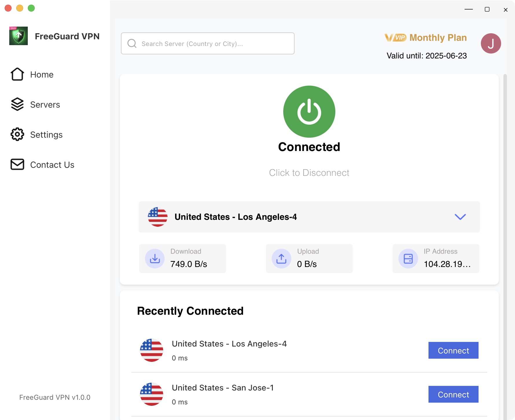Viewport: 515px width, 420px height.
Task: Connect to United States - San Jose-1
Action: point(453,394)
